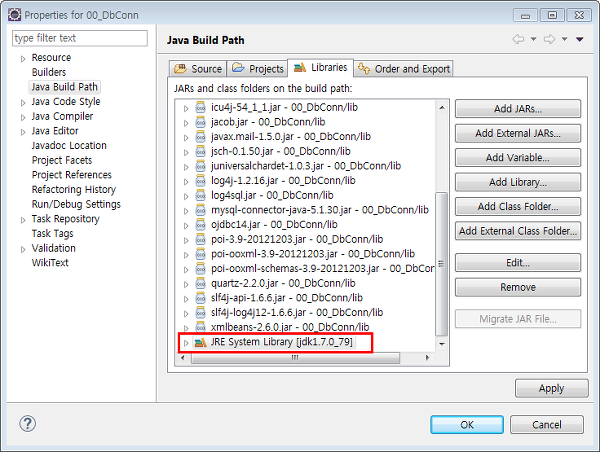Image resolution: width=600 pixels, height=452 pixels.
Task: Click the forward navigation arrow icon
Action: [549, 39]
